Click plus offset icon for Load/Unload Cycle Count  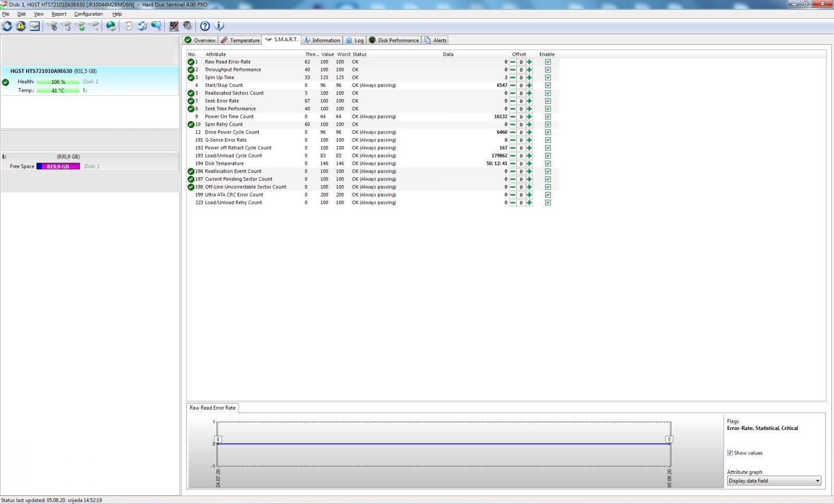pos(529,156)
